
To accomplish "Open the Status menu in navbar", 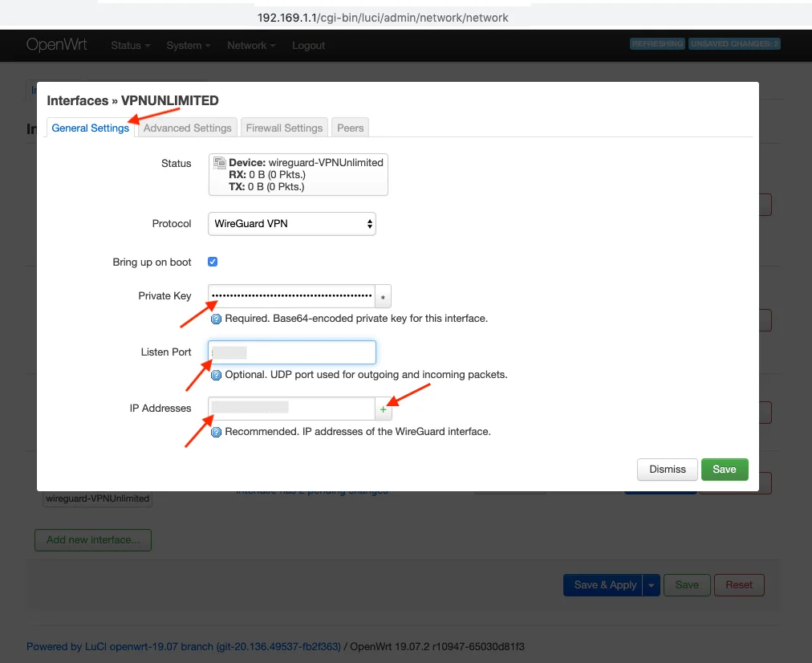I will click(x=131, y=46).
